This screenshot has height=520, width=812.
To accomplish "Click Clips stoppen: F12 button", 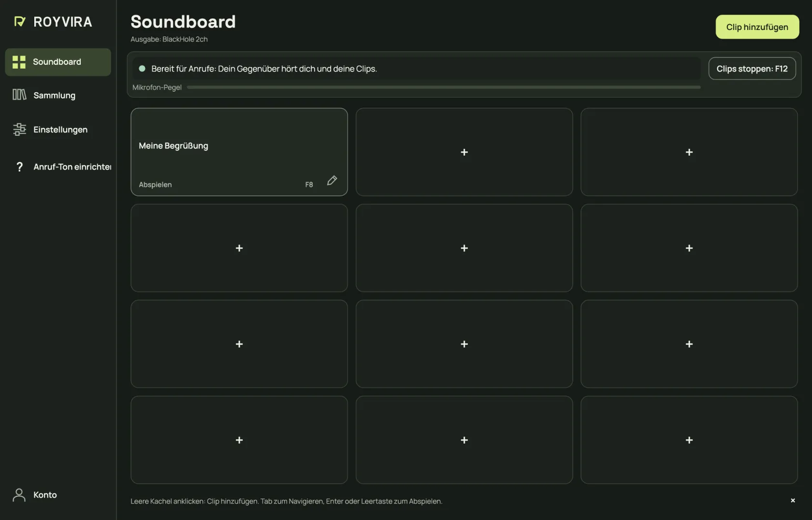I will 752,69.
